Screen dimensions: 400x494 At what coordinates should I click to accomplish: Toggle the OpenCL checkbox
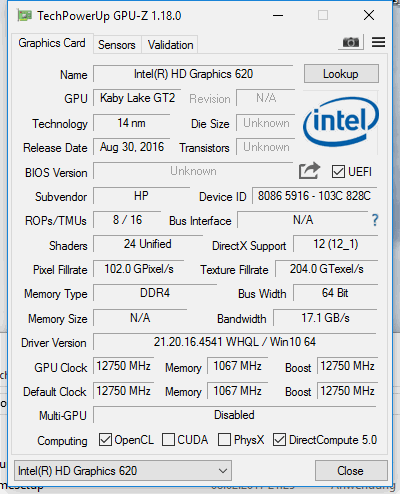click(x=105, y=440)
